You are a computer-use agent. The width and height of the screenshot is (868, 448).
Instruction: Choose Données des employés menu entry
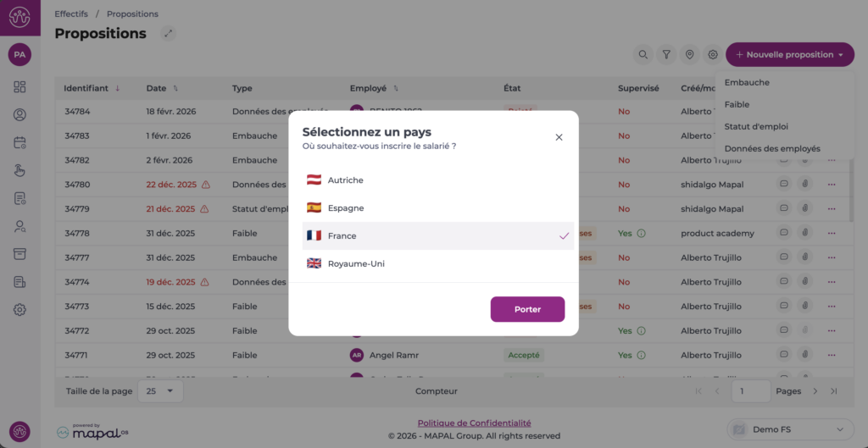point(772,148)
